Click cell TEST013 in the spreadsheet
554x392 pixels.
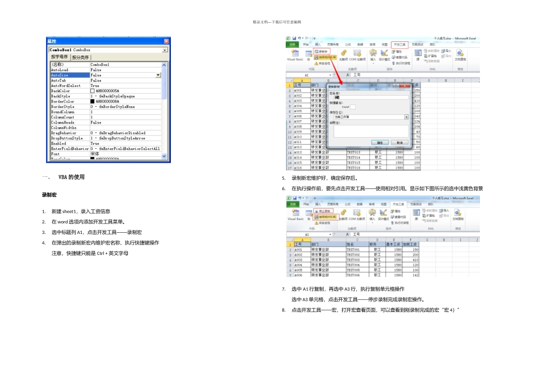pos(357,152)
